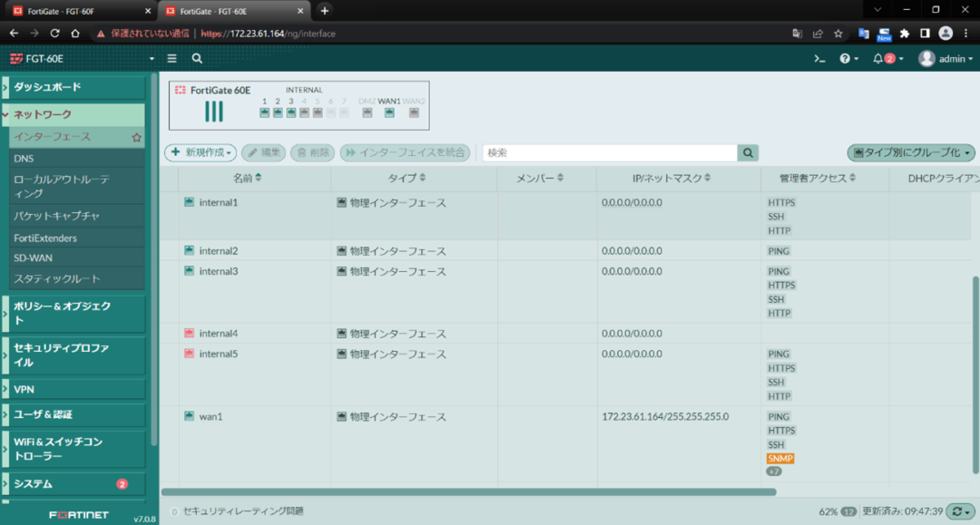The image size is (980, 525).
Task: Open the refresh options dropdown at bottom right
Action: [x=961, y=512]
